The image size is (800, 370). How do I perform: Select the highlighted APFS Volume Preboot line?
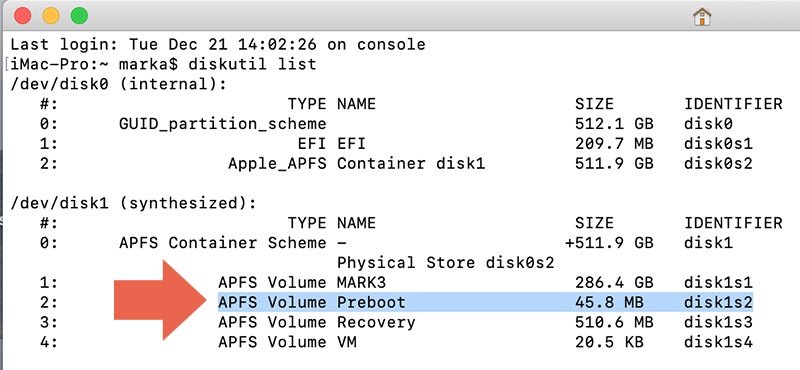point(485,302)
